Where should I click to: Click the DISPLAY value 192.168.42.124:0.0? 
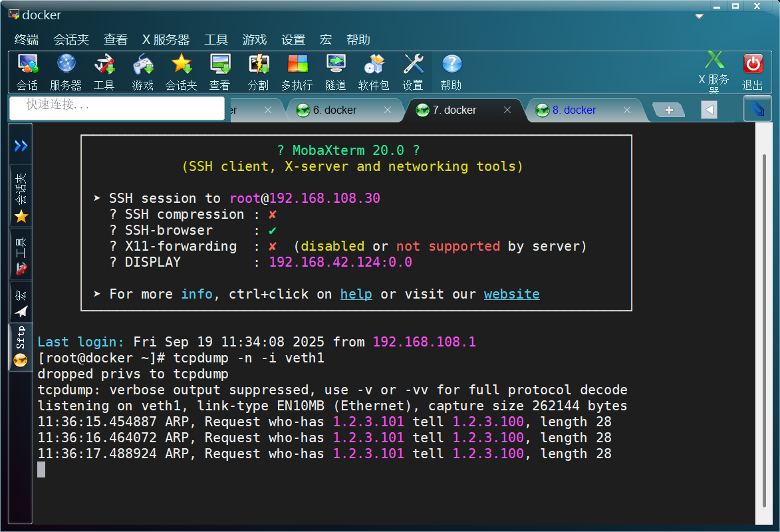(x=340, y=262)
